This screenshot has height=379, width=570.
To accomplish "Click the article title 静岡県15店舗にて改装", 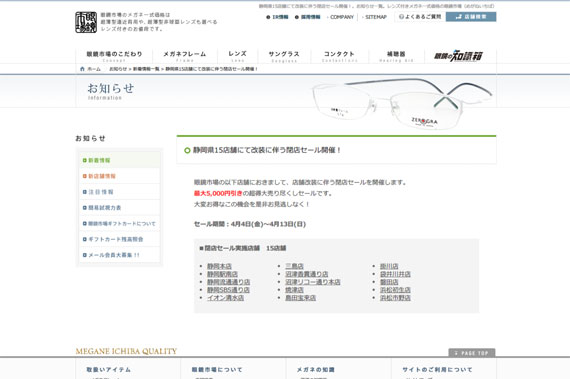I will point(267,150).
